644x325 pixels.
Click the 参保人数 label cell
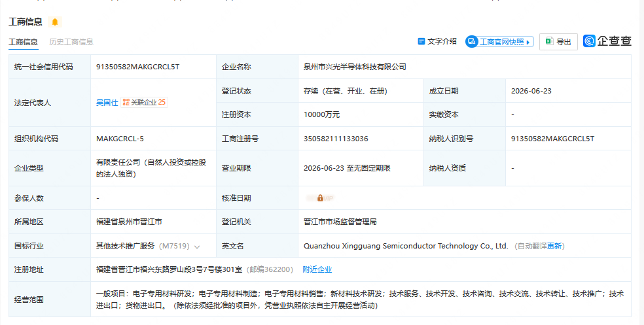pyautogui.click(x=50, y=198)
